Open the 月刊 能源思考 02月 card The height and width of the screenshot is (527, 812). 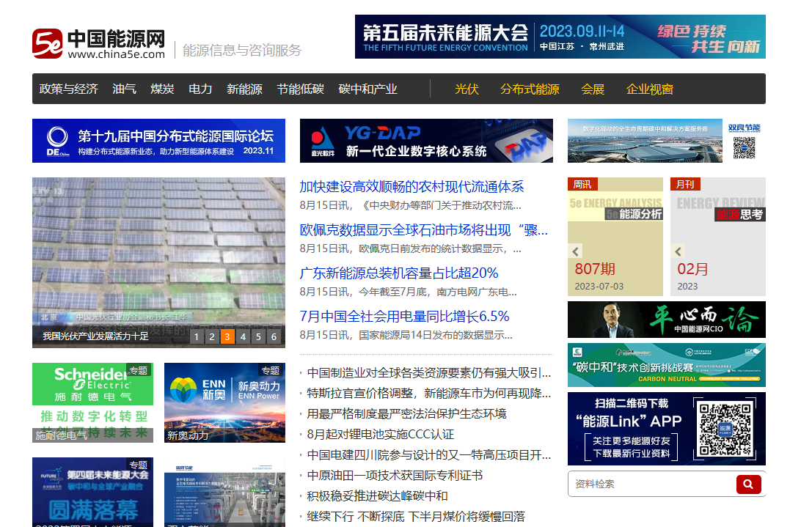pyautogui.click(x=718, y=237)
